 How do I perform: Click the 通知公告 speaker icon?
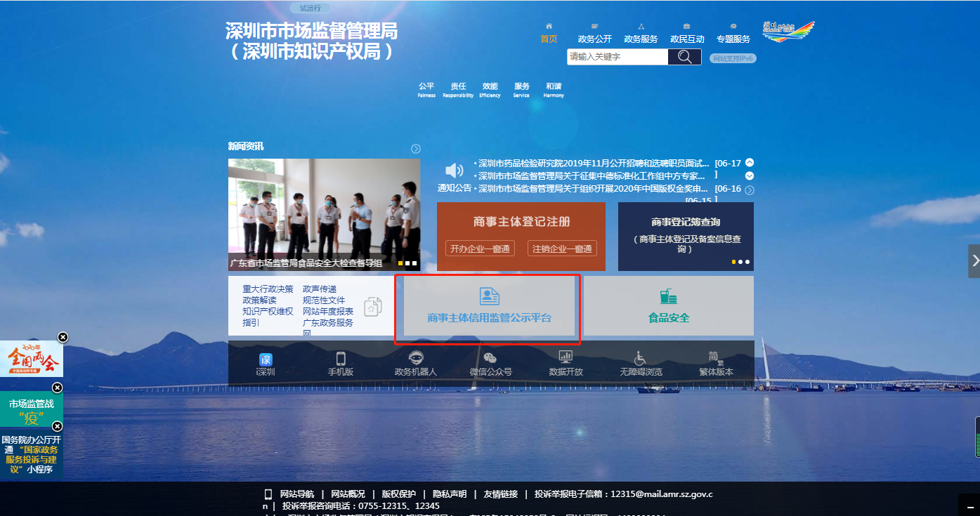coord(455,171)
